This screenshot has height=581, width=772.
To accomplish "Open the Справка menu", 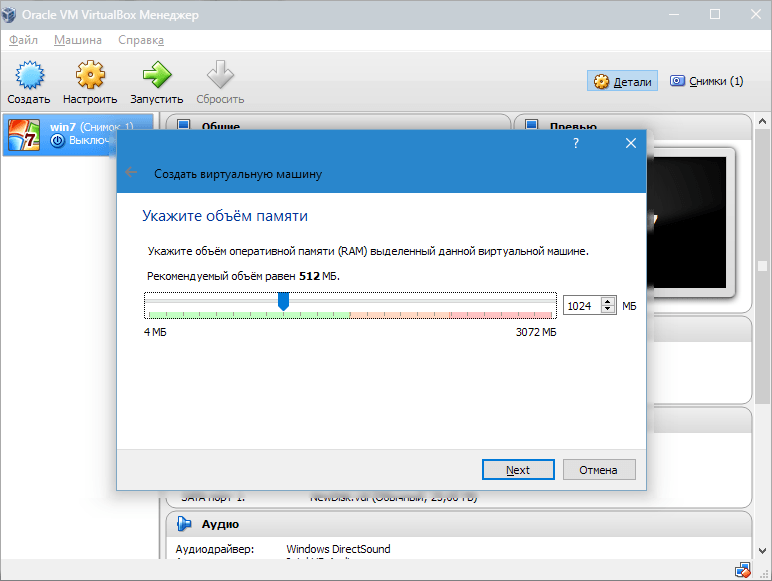I will 140,40.
